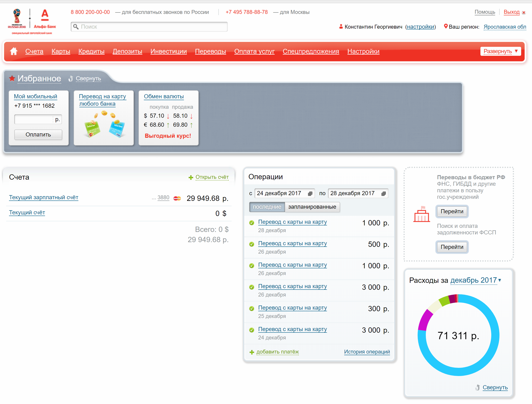Screen dimensions: 532x404
Task: Click the search magnifier icon
Action: [76, 27]
